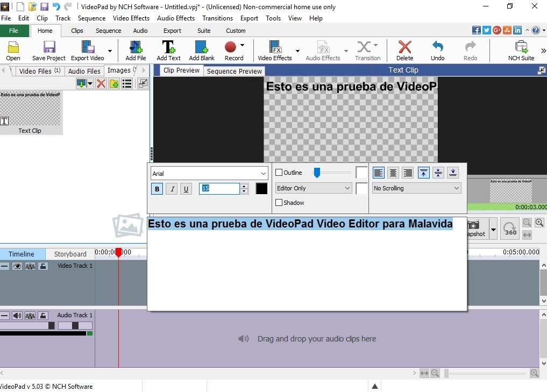Expand the Record dropdown arrow
This screenshot has width=547, height=392.
click(242, 45)
